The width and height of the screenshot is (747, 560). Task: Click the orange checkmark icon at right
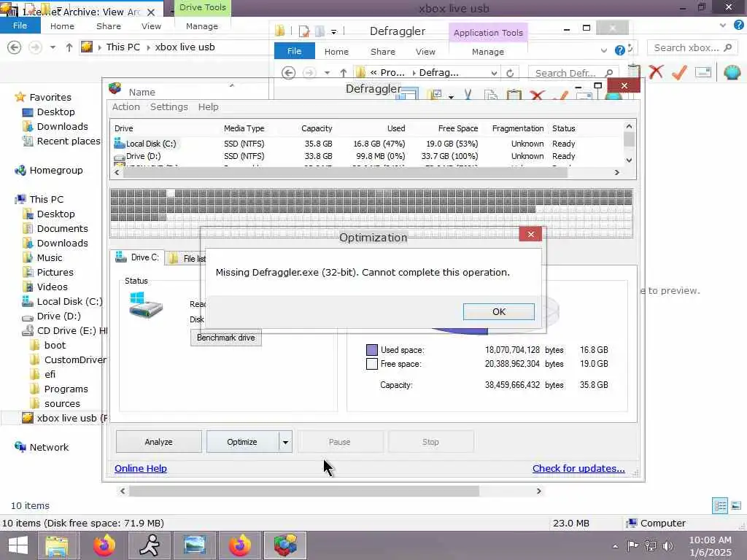click(x=679, y=72)
